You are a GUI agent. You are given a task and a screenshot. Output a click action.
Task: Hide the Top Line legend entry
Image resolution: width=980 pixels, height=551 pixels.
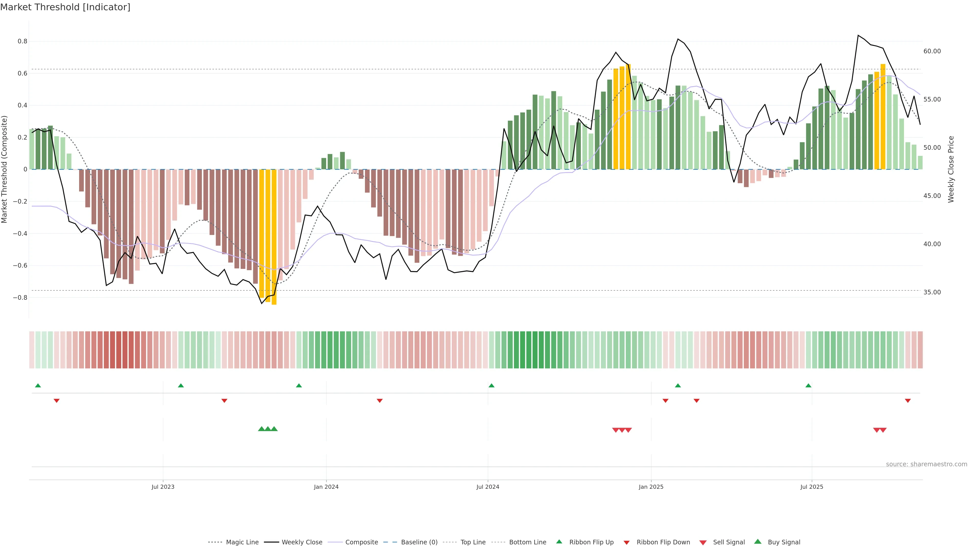[x=473, y=542]
